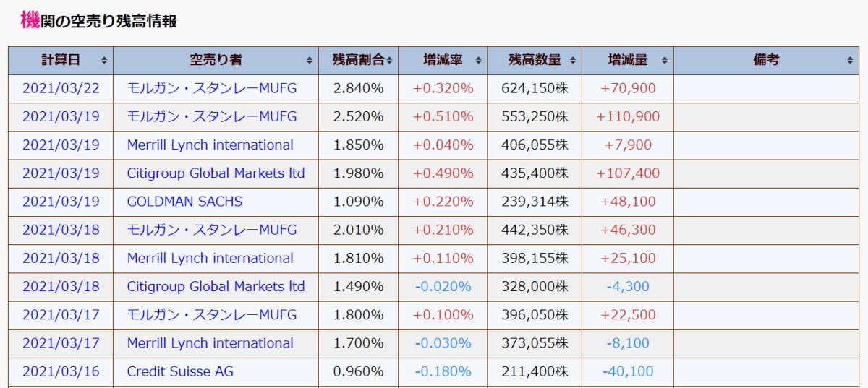Screen dimensions: 868x388
Task: Open the date link in the 442,350株 row
Action: 61,230
